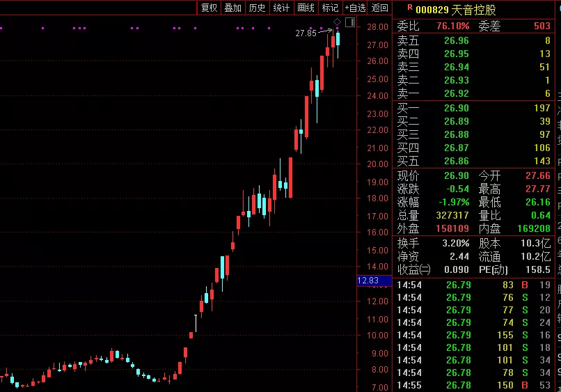
Task: Click the 返回 back button
Action: tap(380, 8)
